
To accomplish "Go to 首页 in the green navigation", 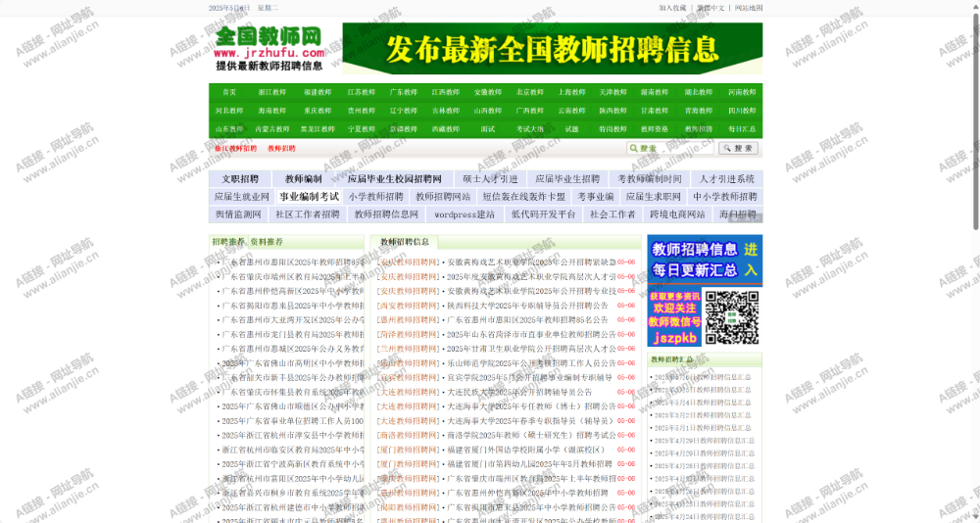I will (x=229, y=92).
